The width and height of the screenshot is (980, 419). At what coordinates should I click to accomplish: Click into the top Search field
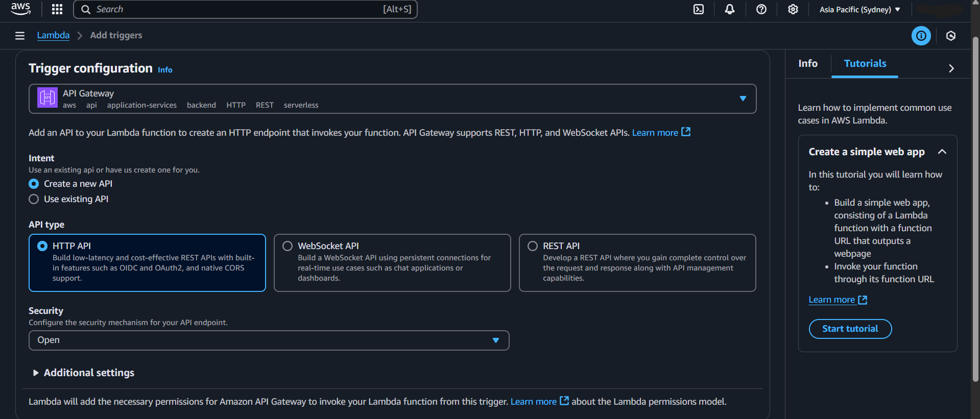pyautogui.click(x=245, y=9)
